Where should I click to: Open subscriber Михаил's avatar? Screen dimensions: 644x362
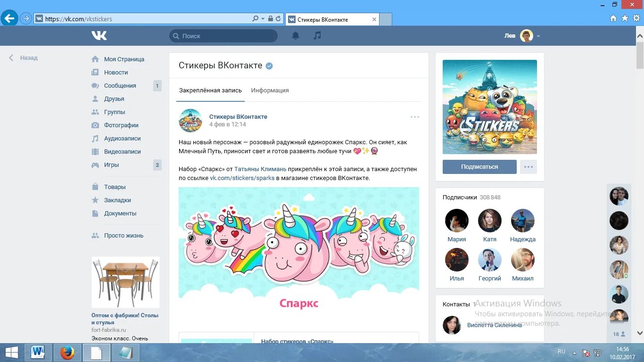pos(523,260)
